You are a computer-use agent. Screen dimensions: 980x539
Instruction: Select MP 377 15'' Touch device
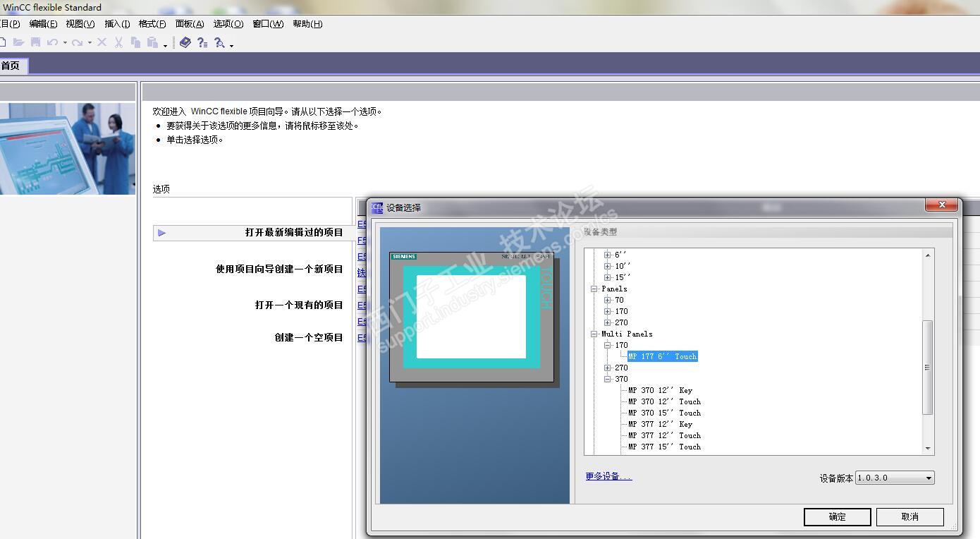[665, 447]
